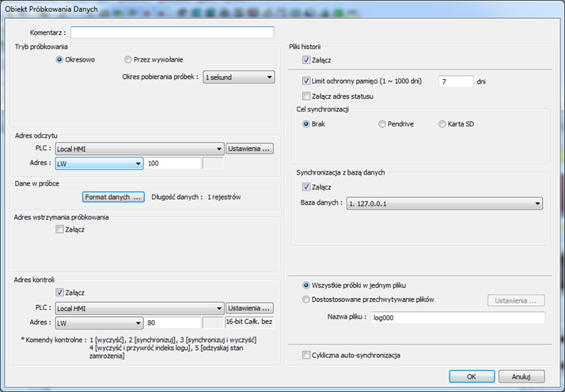Click the Anuluj button

521,376
